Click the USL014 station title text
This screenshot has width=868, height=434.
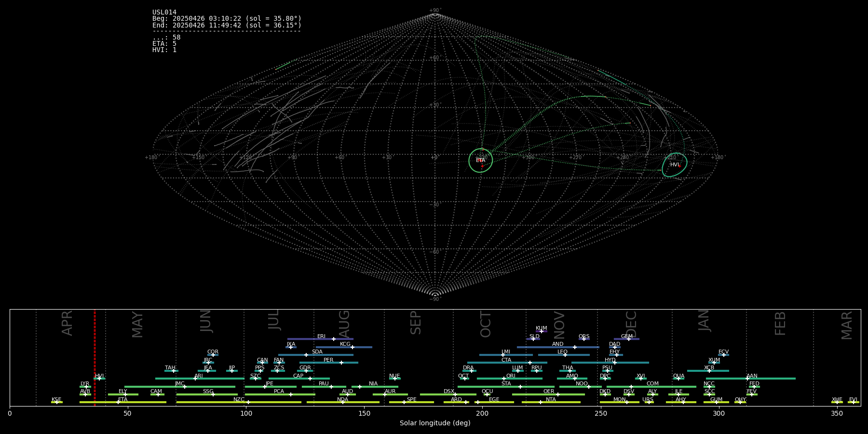[164, 13]
